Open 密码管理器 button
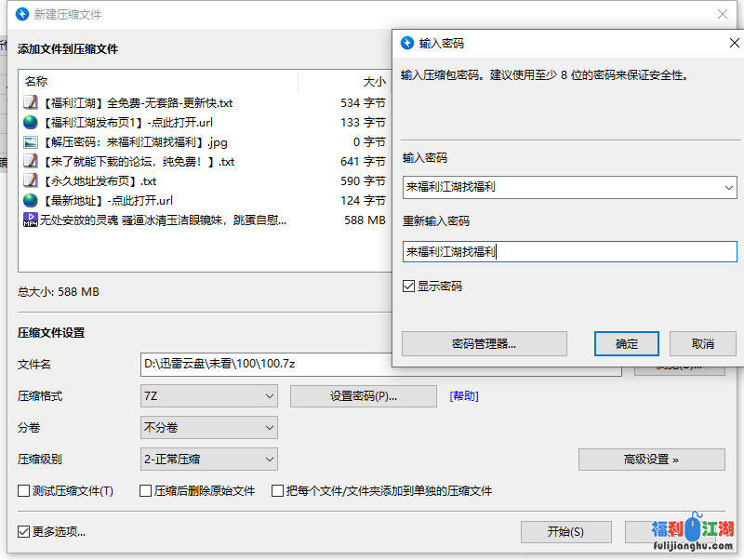The image size is (744, 560). (484, 344)
